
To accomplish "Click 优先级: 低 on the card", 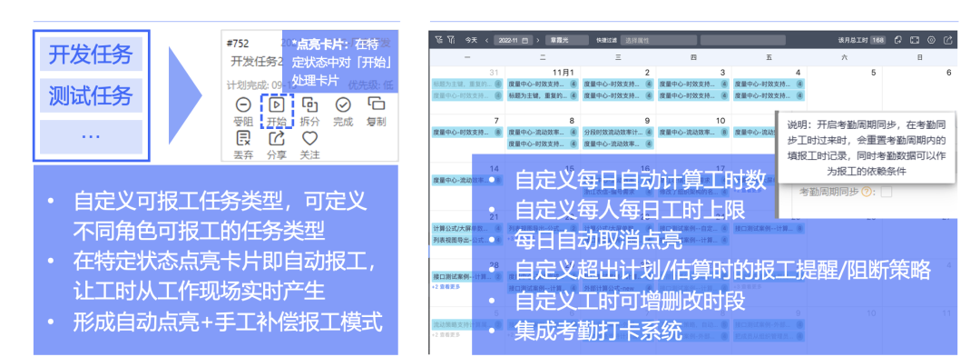I will [370, 85].
